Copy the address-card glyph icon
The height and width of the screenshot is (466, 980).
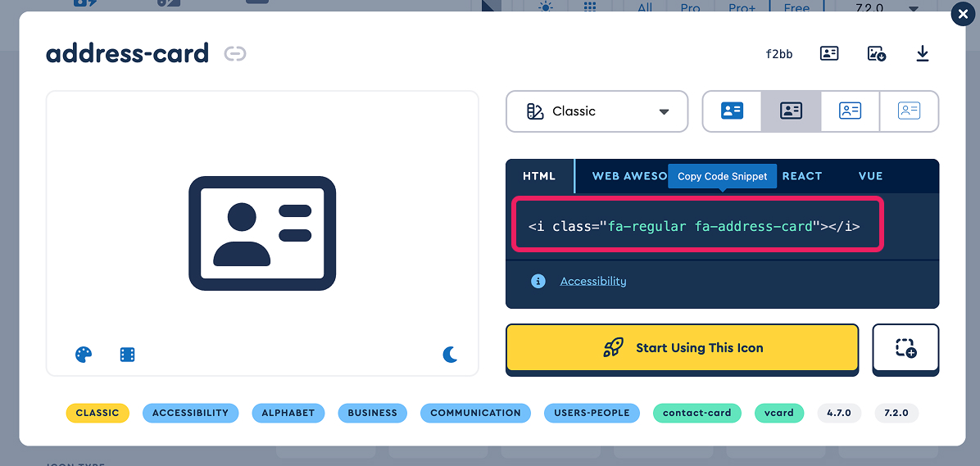828,54
